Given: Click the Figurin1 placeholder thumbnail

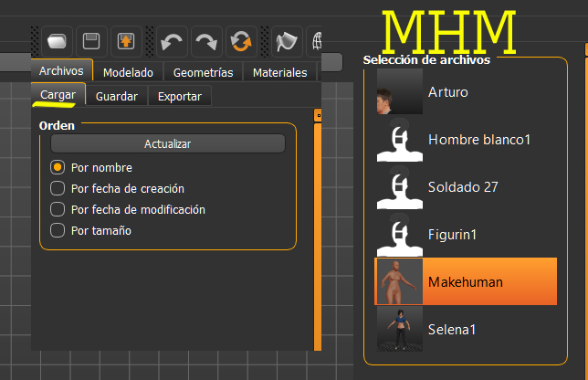Looking at the screenshot, I should (x=400, y=235).
